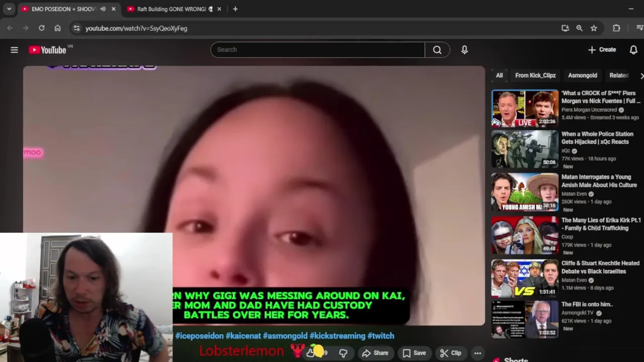
Task: Visit the Coop channel link
Action: [x=568, y=237]
